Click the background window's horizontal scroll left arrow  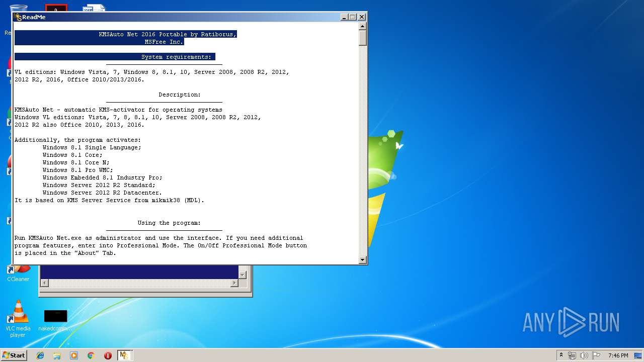pos(44,283)
